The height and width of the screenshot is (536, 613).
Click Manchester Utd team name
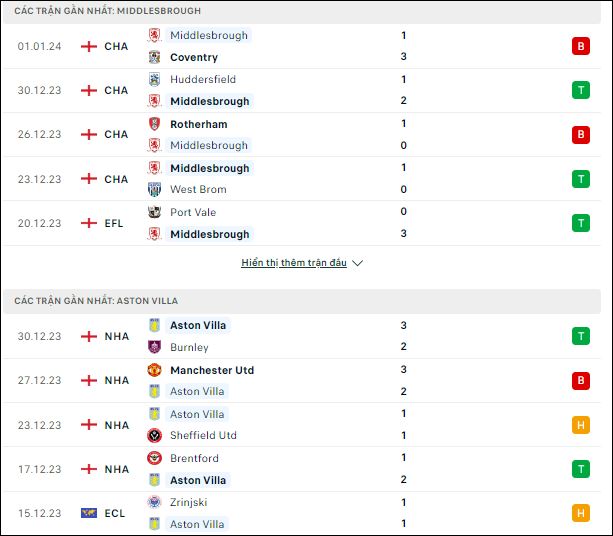coord(212,370)
